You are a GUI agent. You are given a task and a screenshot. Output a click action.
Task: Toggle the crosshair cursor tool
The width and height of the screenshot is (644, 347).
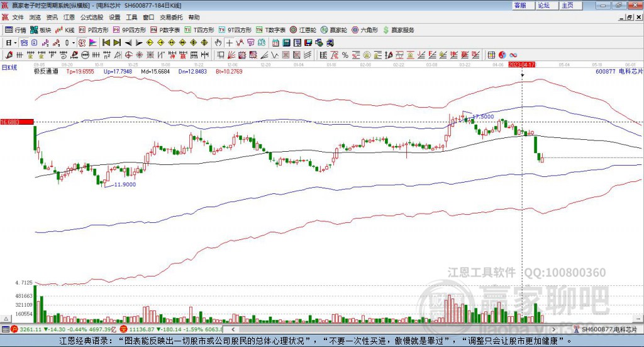[x=229, y=43]
